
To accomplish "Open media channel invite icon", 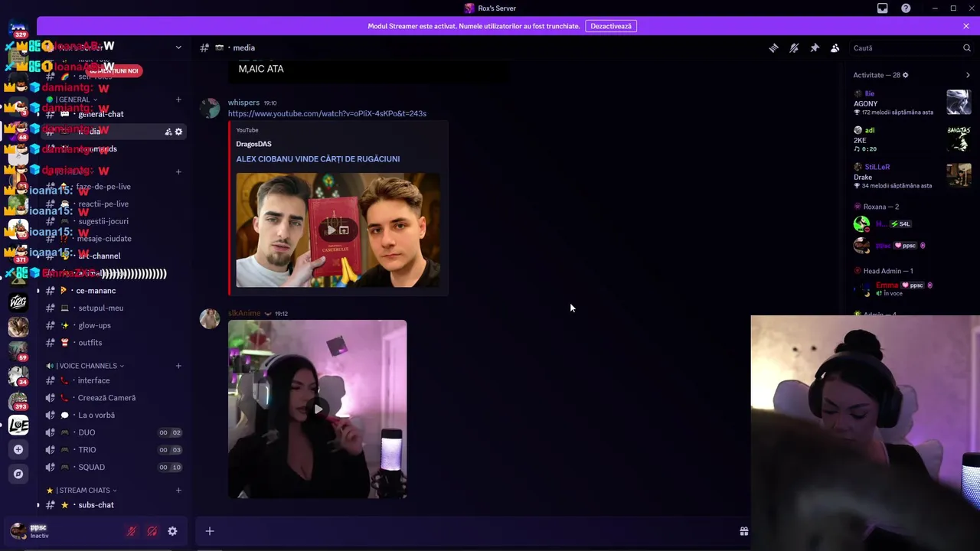I will [168, 132].
